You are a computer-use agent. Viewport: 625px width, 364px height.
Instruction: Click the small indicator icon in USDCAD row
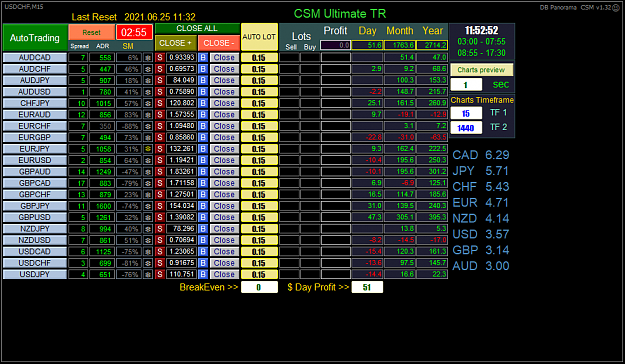point(148,252)
